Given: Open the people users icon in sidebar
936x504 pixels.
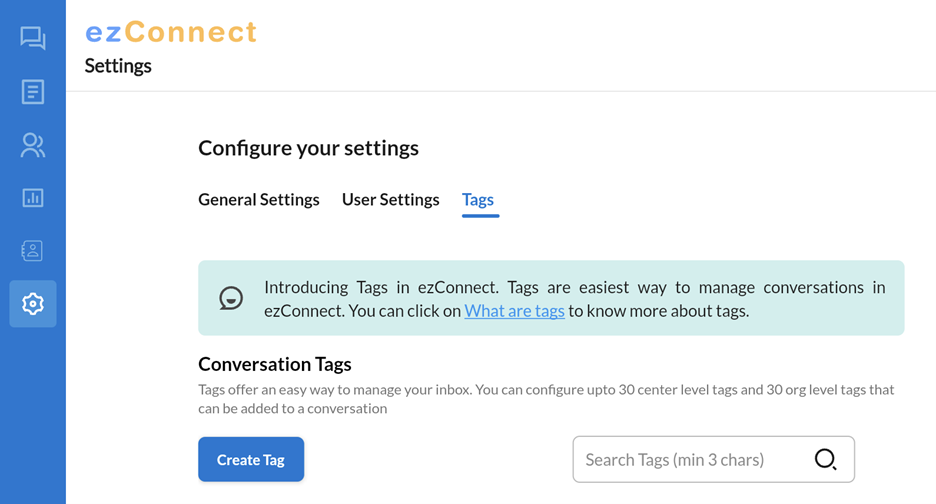Looking at the screenshot, I should click(x=33, y=145).
